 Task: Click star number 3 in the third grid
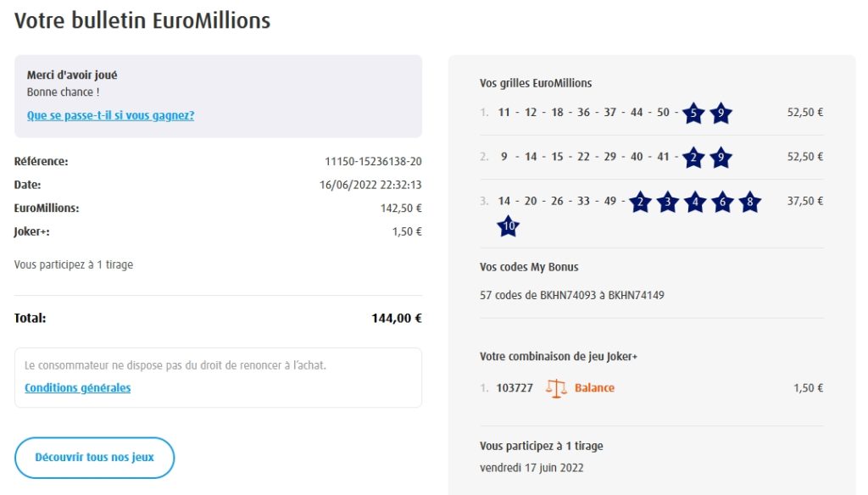point(667,202)
